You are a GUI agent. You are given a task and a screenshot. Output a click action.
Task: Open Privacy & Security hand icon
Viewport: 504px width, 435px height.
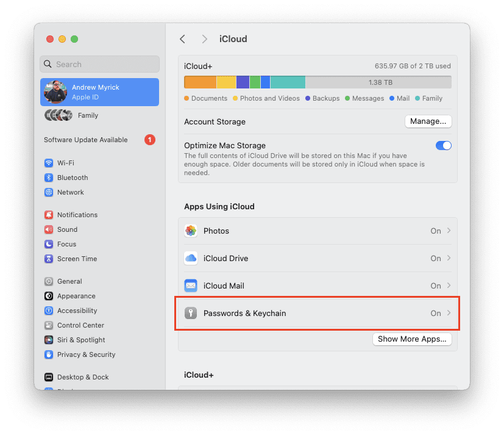pyautogui.click(x=49, y=354)
